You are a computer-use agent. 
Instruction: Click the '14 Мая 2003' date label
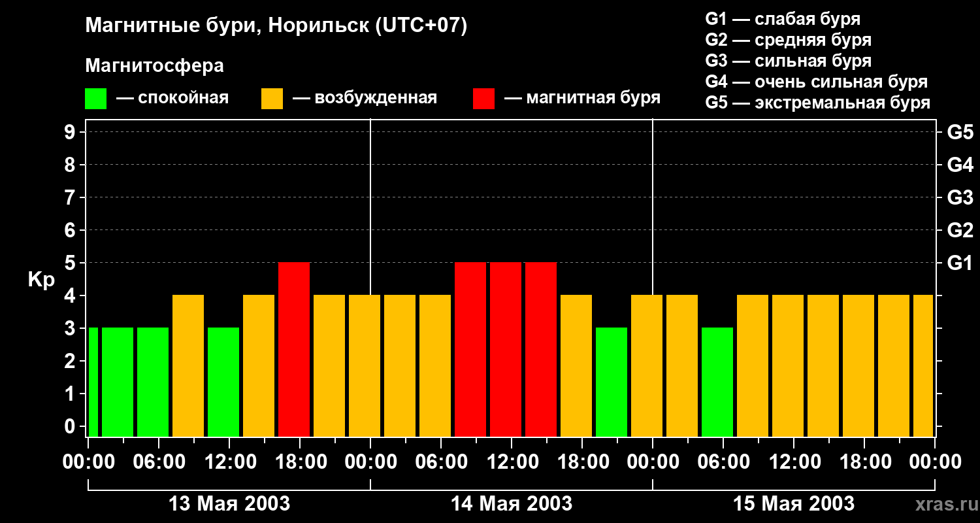pos(512,504)
